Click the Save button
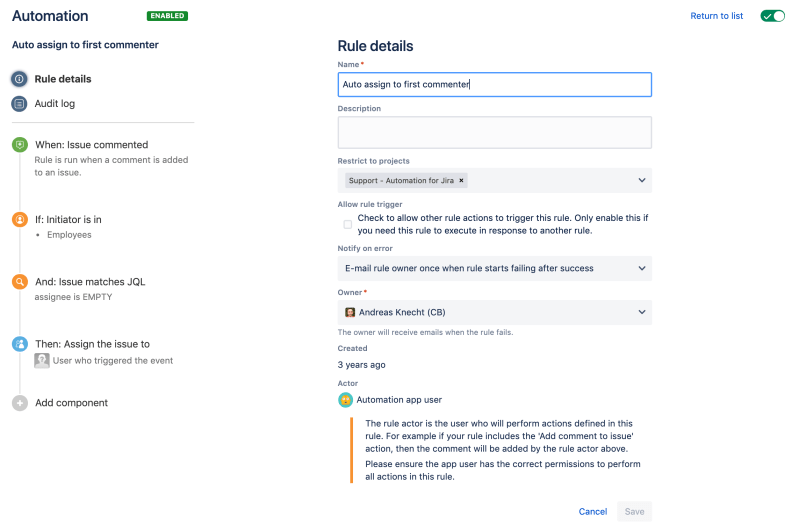799x530 pixels. click(634, 512)
